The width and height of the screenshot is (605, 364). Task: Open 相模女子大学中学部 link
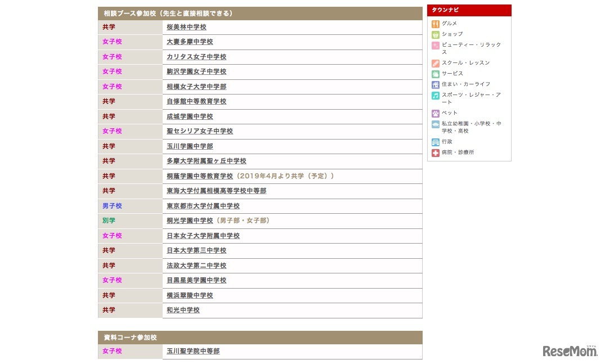[196, 87]
